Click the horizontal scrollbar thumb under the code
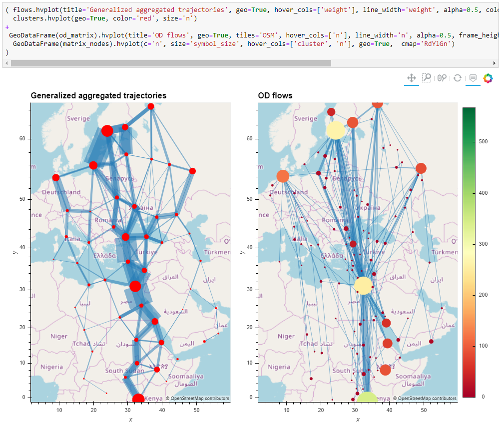 [171, 63]
